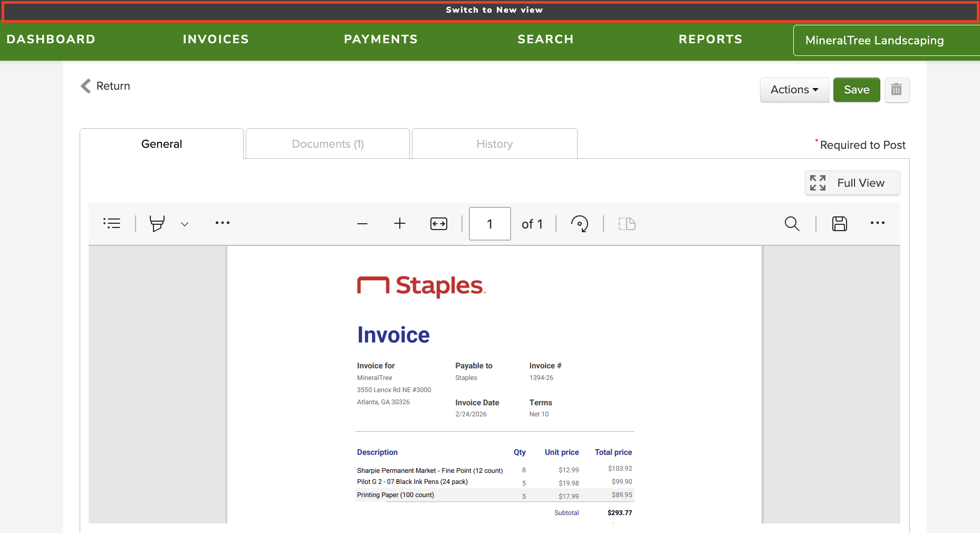Switch to the History tab
The height and width of the screenshot is (533, 980).
click(x=494, y=144)
